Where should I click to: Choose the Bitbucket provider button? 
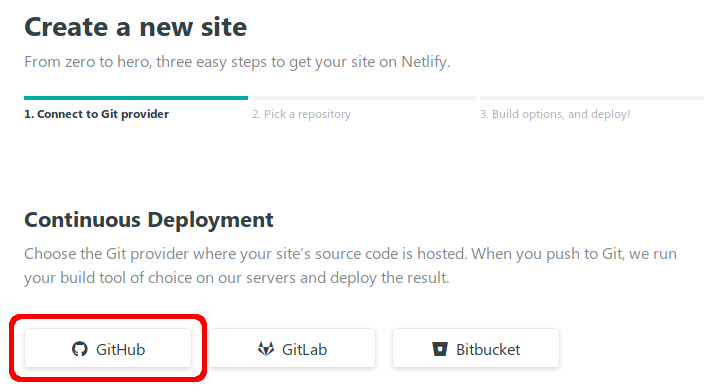tap(476, 348)
